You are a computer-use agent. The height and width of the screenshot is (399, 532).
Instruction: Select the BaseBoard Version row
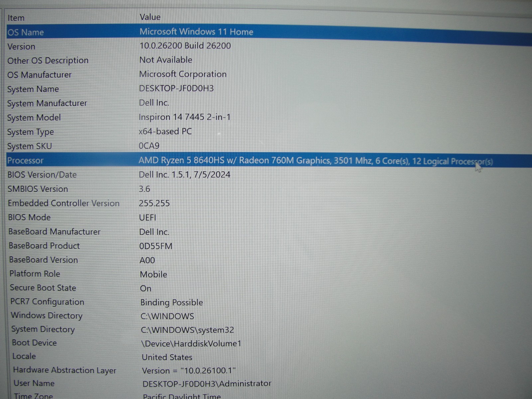pyautogui.click(x=44, y=260)
